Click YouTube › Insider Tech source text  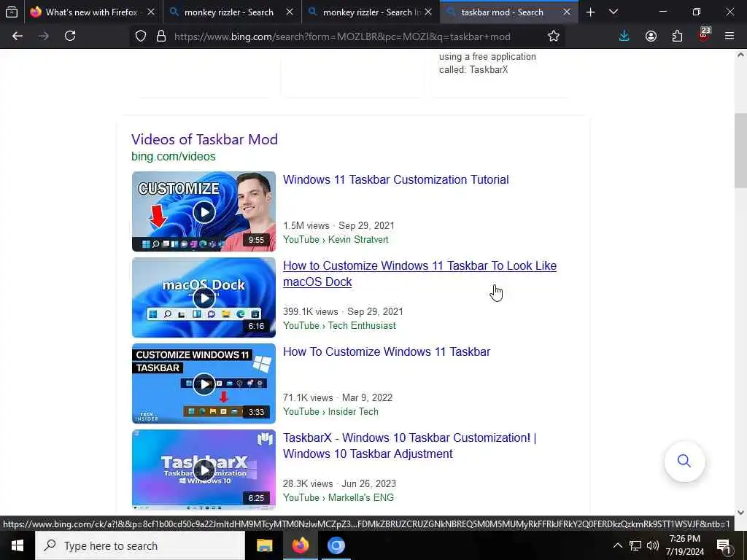tap(330, 411)
